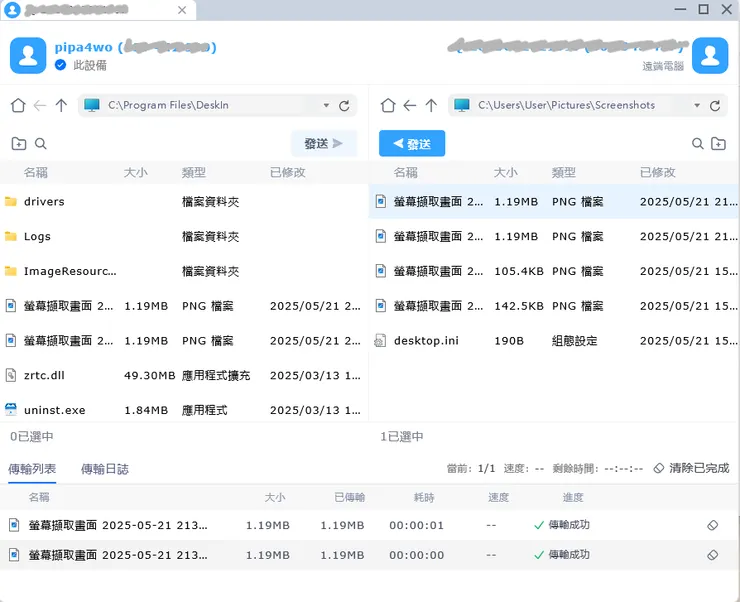This screenshot has height=602, width=740.
Task: Click the local path field C:\Program Files\DeskIn
Action: 218,105
